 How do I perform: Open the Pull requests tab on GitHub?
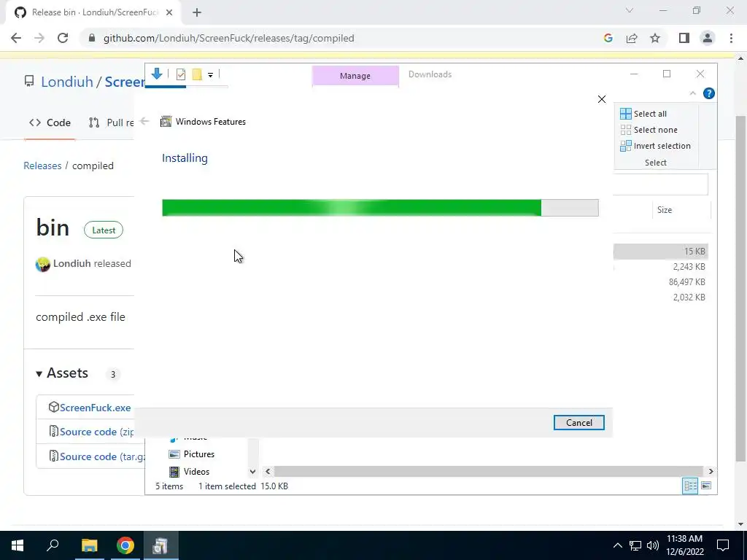[x=112, y=122]
